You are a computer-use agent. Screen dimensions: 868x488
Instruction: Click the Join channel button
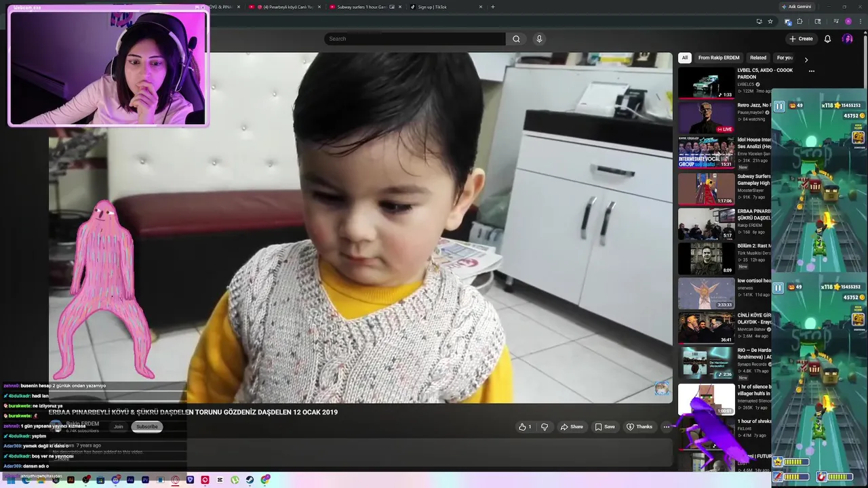pos(119,427)
